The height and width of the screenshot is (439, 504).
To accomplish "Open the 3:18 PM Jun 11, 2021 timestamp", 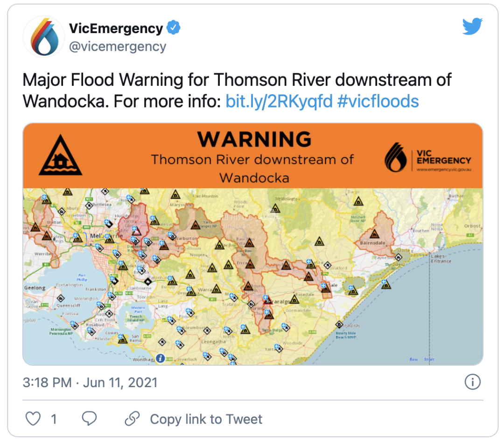I will tap(90, 382).
